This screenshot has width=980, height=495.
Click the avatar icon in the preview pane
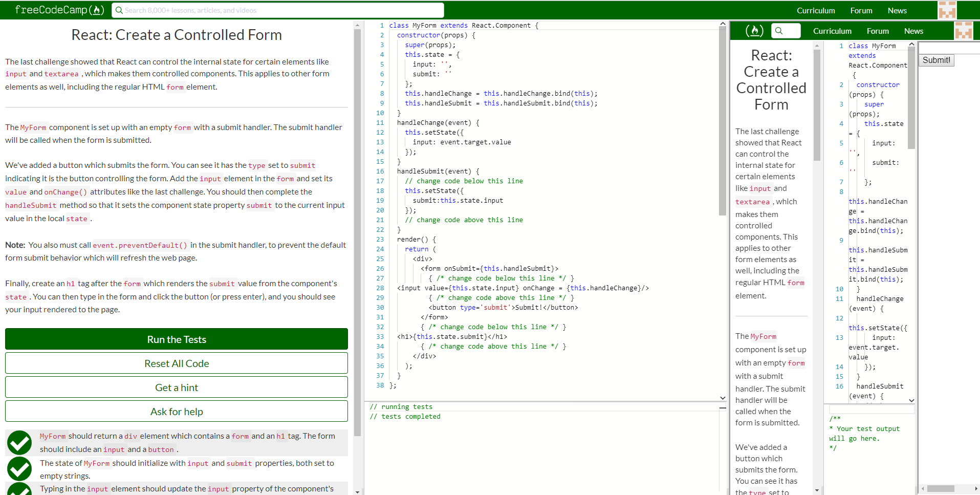[964, 31]
